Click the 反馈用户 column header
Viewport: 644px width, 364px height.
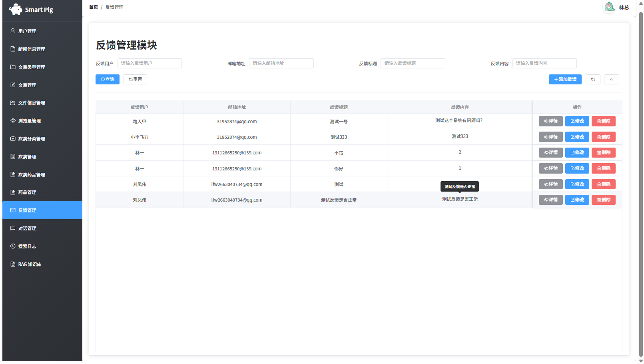tap(139, 107)
